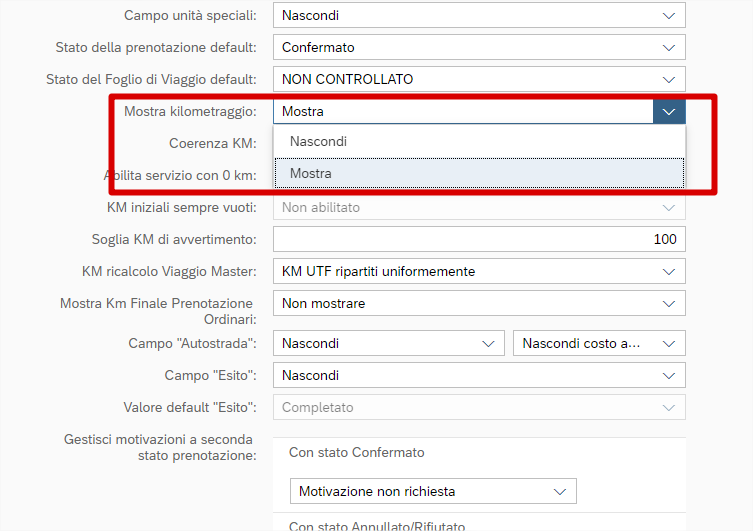Collapse the 'Mostra kilometraggio' dropdown arrow
Screen dimensions: 753x531
click(669, 111)
